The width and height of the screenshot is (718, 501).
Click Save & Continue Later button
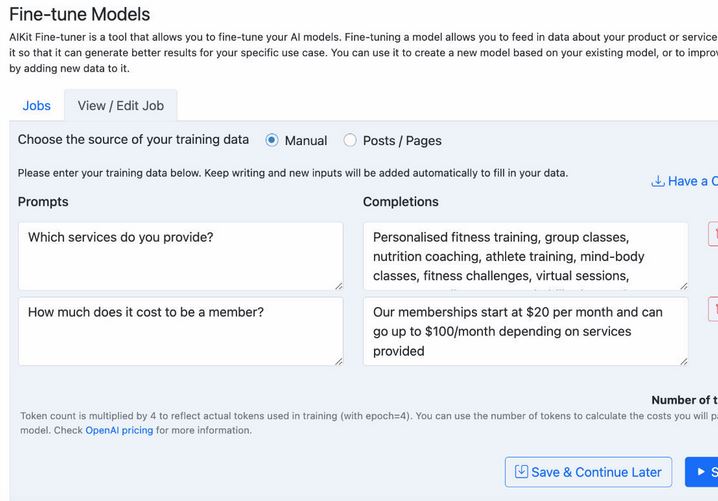click(x=588, y=472)
